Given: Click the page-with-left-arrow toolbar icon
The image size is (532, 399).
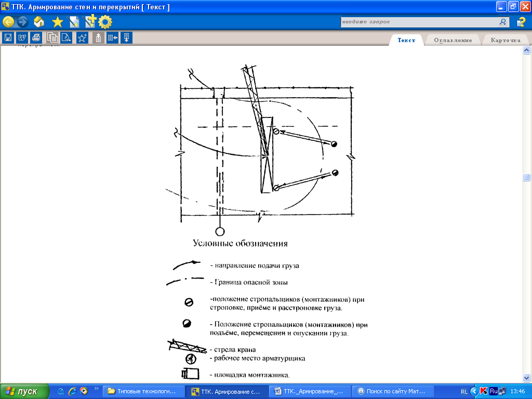Looking at the screenshot, I should pyautogui.click(x=112, y=37).
